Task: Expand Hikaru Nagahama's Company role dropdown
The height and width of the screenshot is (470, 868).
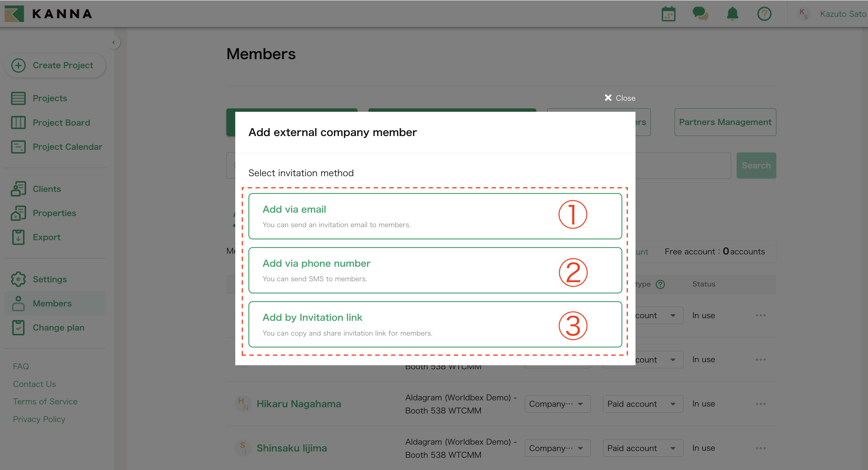Action: (557, 404)
